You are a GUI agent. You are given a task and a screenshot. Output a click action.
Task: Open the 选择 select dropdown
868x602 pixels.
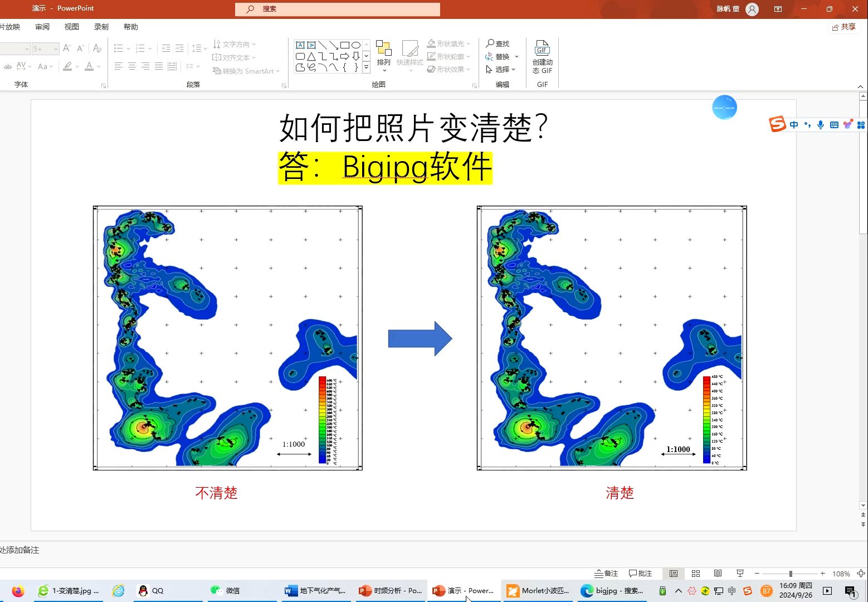[x=501, y=69]
